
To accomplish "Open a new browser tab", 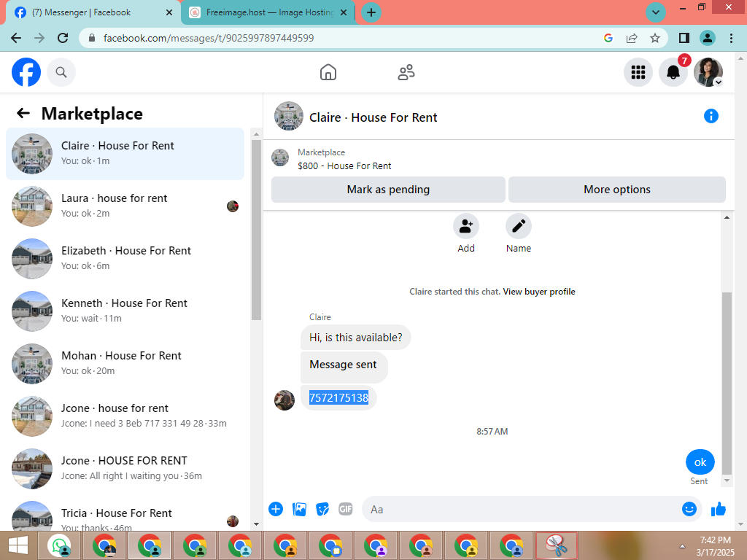I will click(371, 12).
